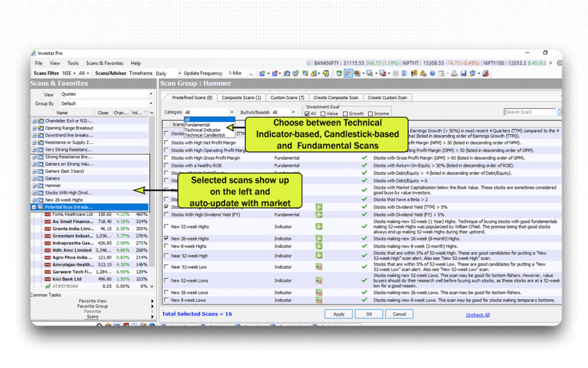The image size is (588, 368).
Task: Check the New 52-week Highs scan checkbox
Action: coord(167,227)
